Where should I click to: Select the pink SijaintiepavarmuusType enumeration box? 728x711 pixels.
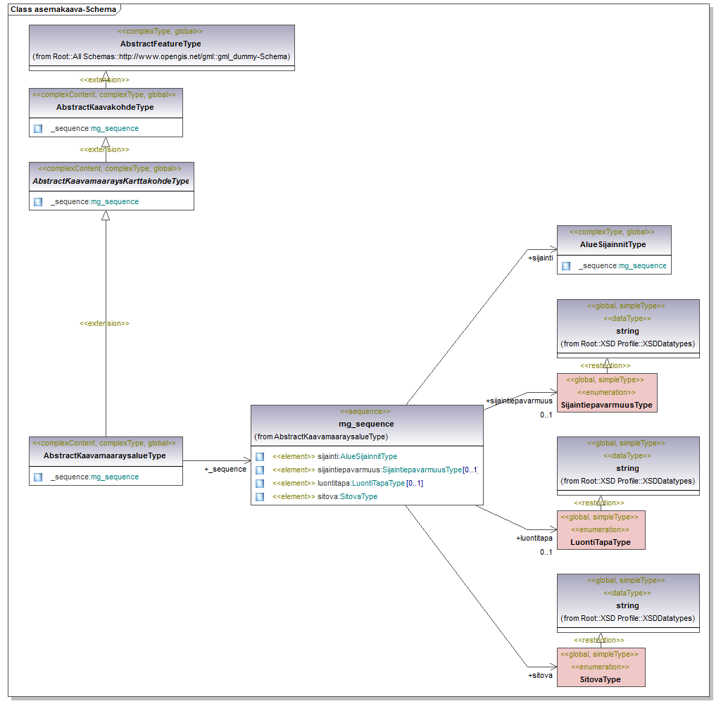click(x=606, y=393)
